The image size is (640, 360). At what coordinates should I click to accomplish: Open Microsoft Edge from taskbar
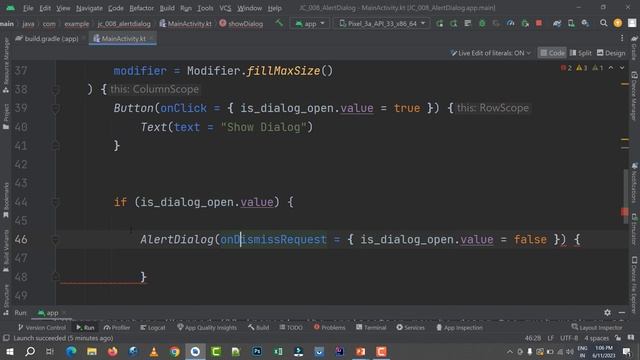click(x=71, y=351)
